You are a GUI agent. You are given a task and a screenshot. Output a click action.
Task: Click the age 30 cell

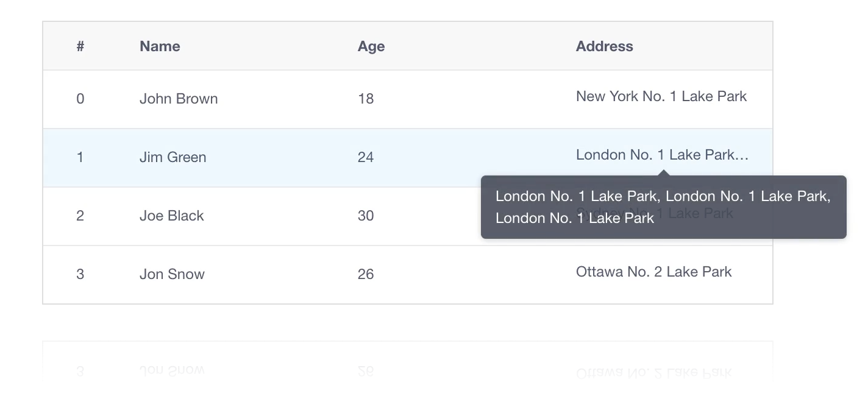pos(366,216)
